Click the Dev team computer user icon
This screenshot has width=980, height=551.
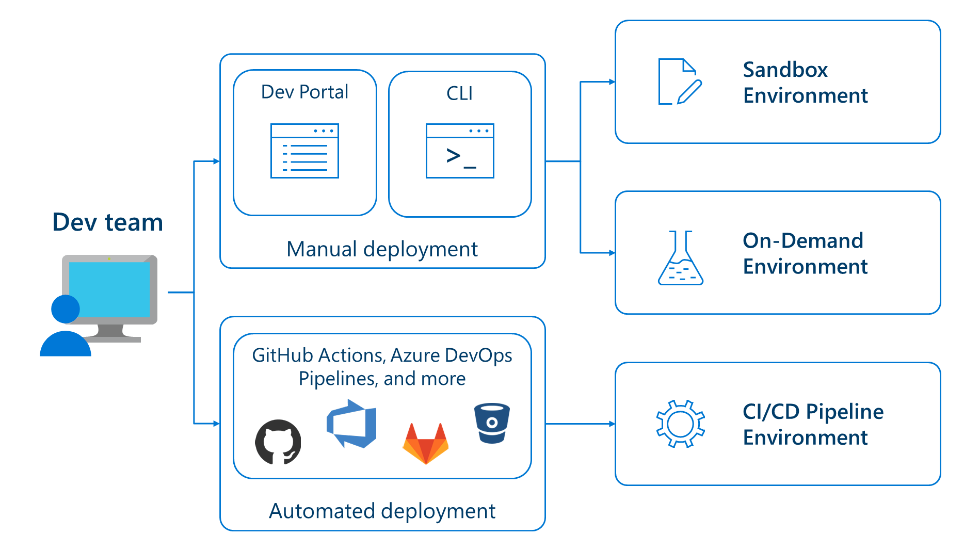pos(99,305)
